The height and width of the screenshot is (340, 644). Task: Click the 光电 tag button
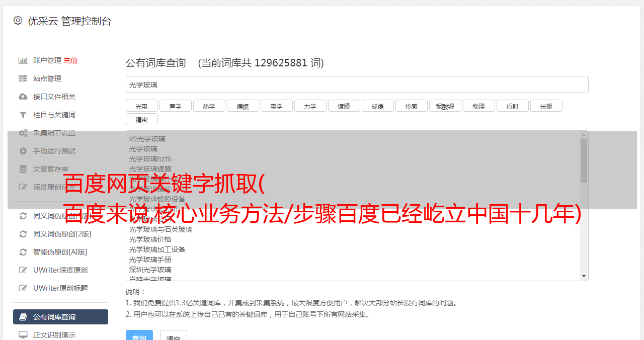coord(141,106)
